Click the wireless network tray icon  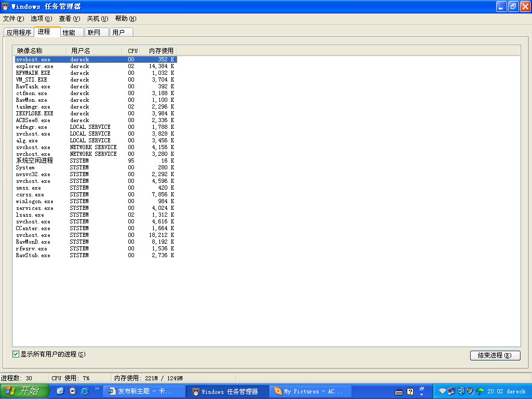tap(442, 392)
